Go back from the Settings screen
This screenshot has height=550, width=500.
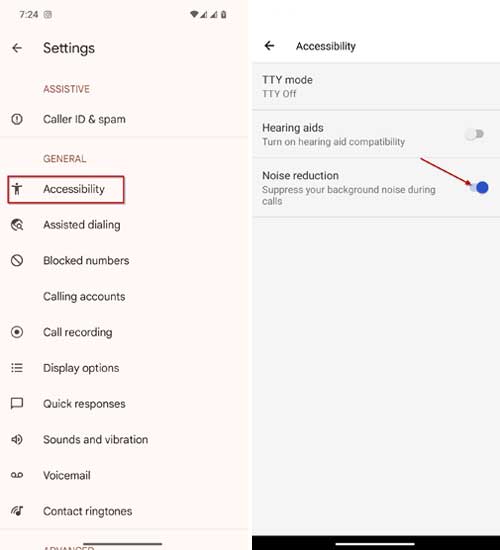[17, 48]
